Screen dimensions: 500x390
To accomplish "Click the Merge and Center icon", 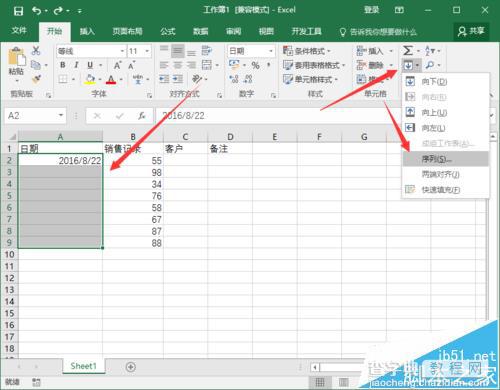I will coord(207,65).
